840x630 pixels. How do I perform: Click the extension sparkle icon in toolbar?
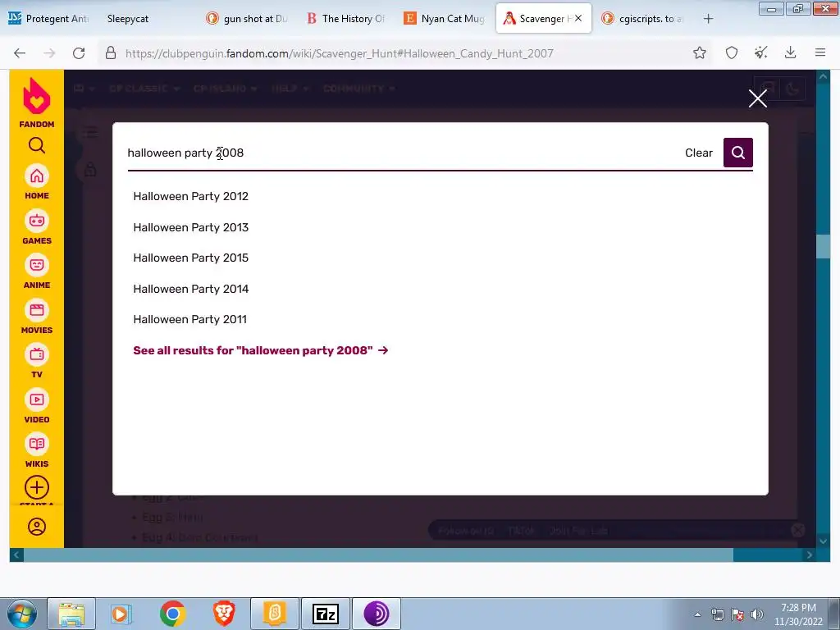760,52
